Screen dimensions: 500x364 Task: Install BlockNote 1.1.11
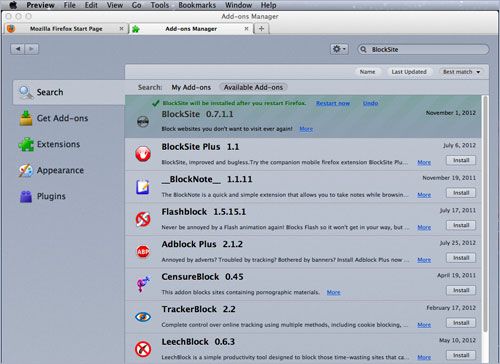click(461, 193)
